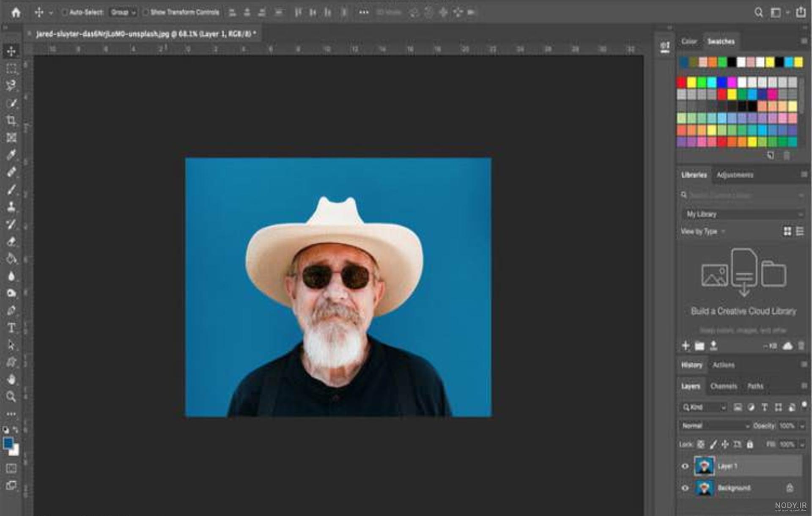812x516 pixels.
Task: Open the workspace switcher dropdown at top right
Action: point(779,13)
